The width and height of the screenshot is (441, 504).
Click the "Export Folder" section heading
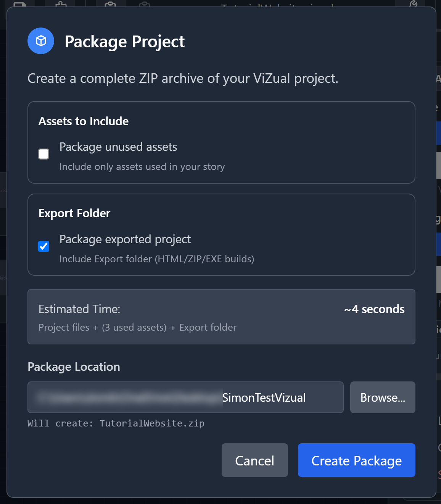click(74, 213)
